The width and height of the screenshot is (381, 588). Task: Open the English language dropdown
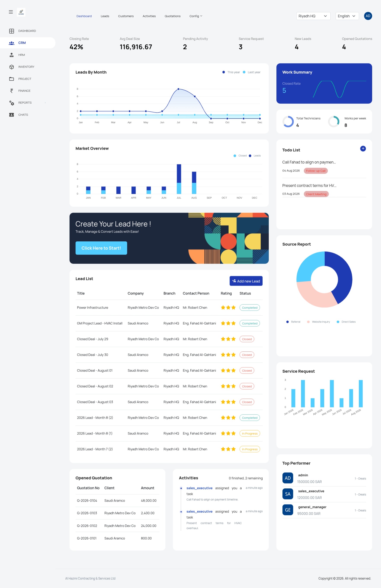(347, 16)
